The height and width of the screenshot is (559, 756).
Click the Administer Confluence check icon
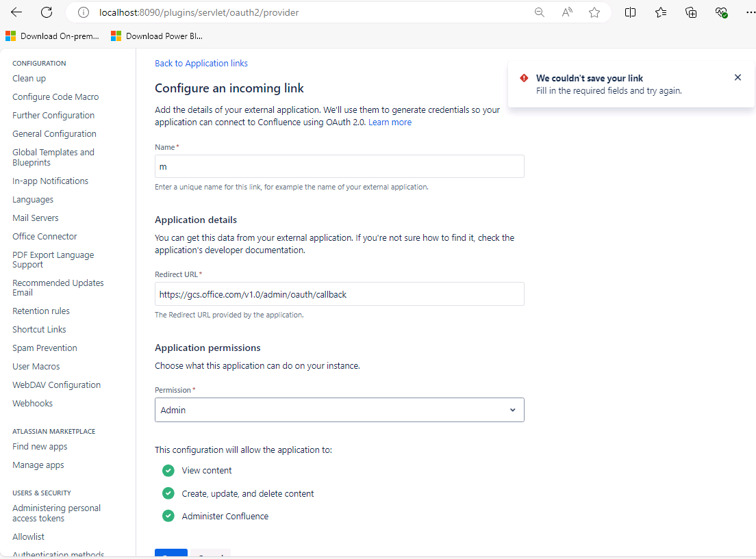click(x=168, y=516)
